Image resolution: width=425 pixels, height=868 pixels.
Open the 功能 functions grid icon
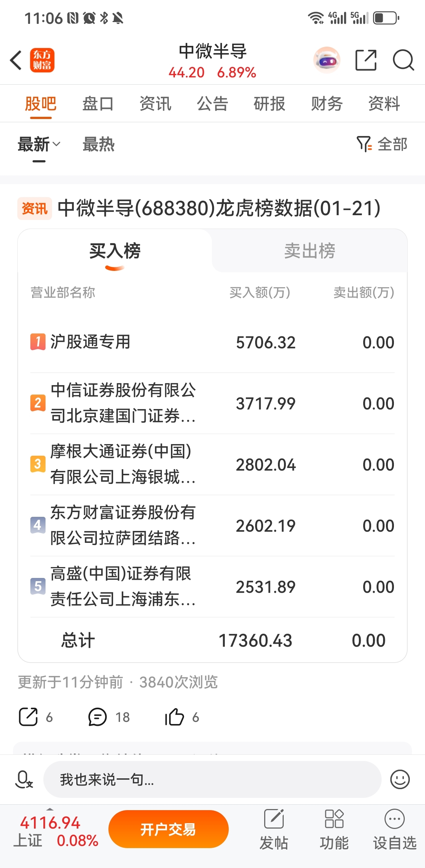pyautogui.click(x=334, y=829)
